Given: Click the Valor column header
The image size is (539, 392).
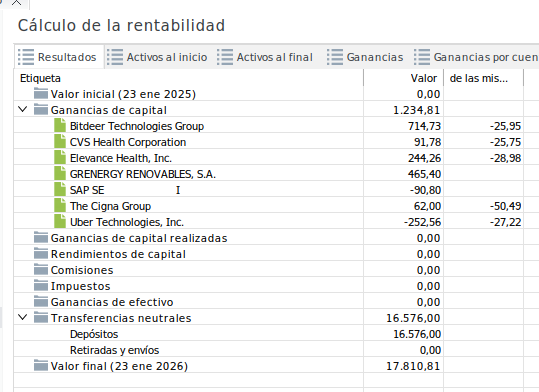Looking at the screenshot, I should (x=404, y=78).
